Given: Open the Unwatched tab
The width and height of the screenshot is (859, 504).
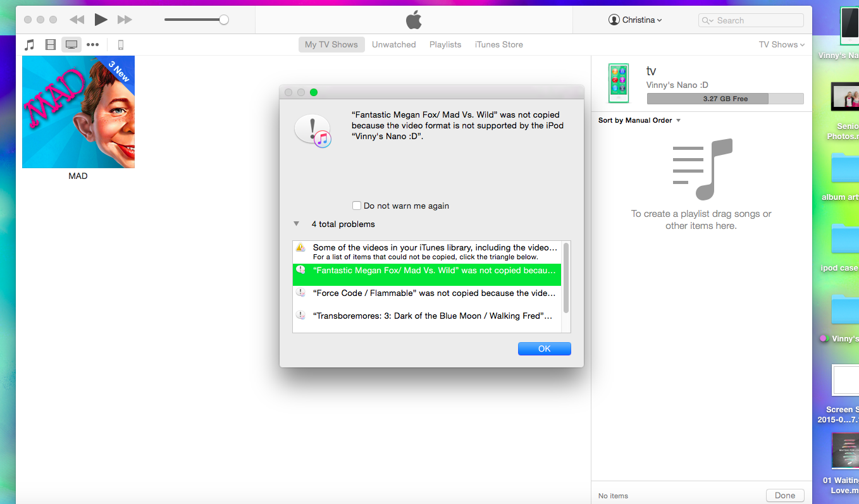Looking at the screenshot, I should (x=394, y=44).
